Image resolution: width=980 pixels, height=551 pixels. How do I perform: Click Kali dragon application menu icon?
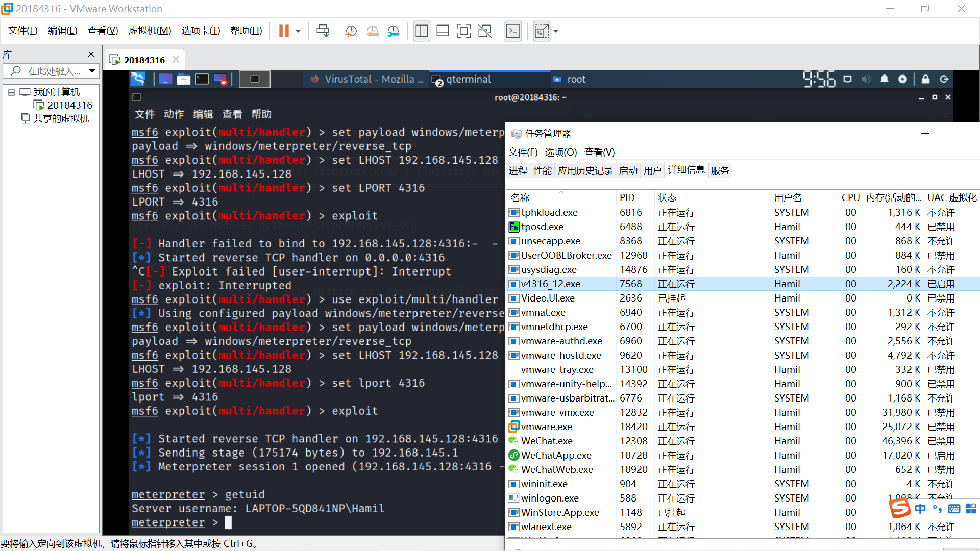(x=138, y=79)
